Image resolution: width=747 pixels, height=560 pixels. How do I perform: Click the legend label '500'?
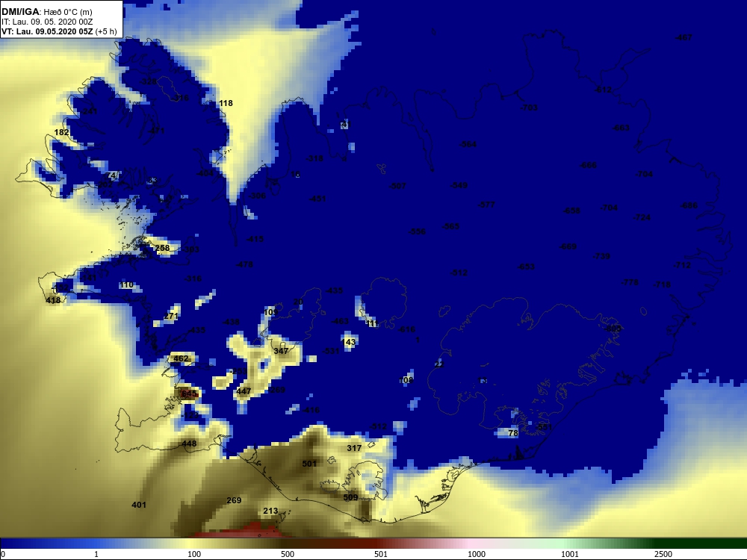[288, 554]
